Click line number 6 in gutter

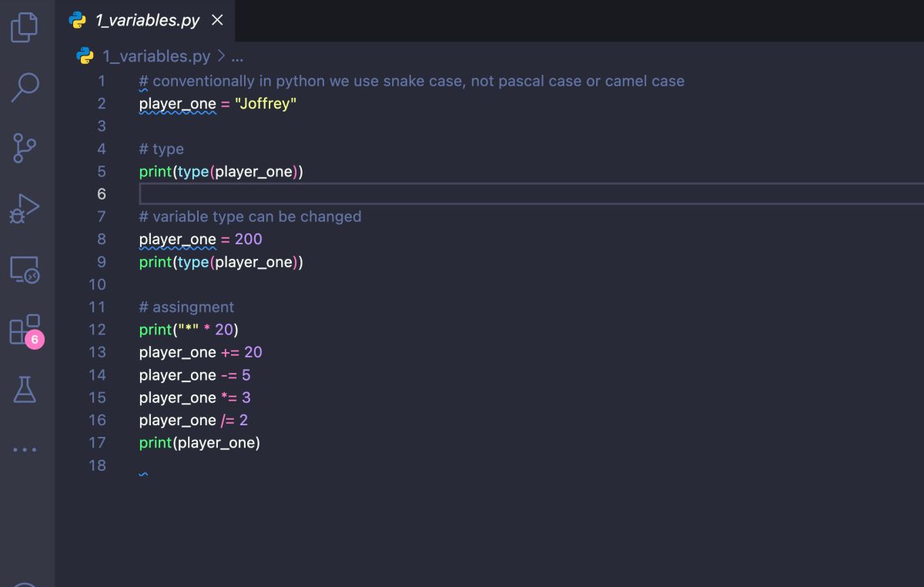[101, 194]
